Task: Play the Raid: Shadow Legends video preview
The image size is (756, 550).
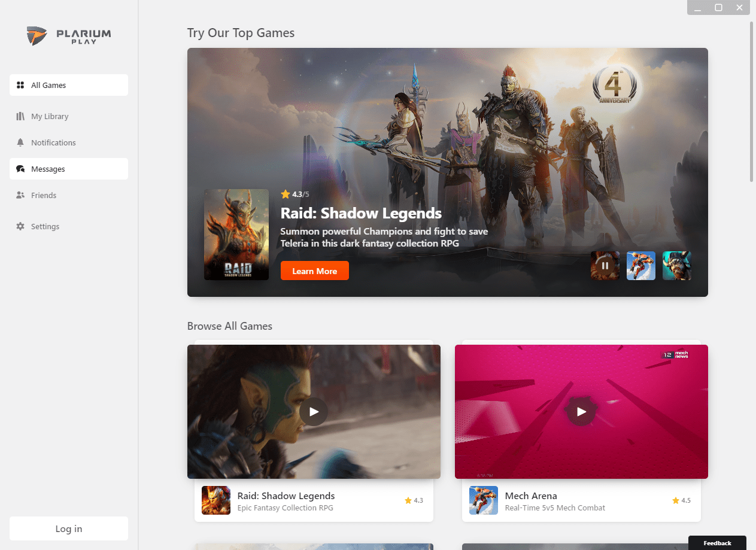Action: tap(314, 412)
